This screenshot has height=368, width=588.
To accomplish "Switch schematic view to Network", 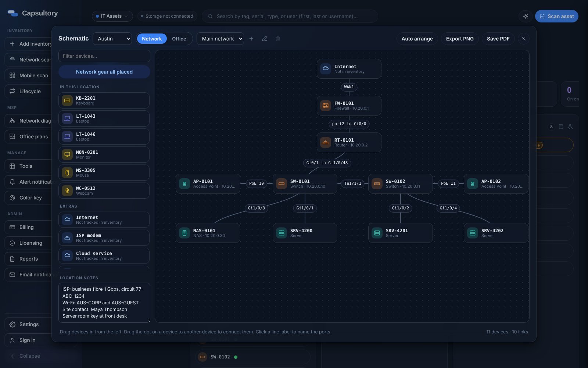I will click(x=152, y=39).
